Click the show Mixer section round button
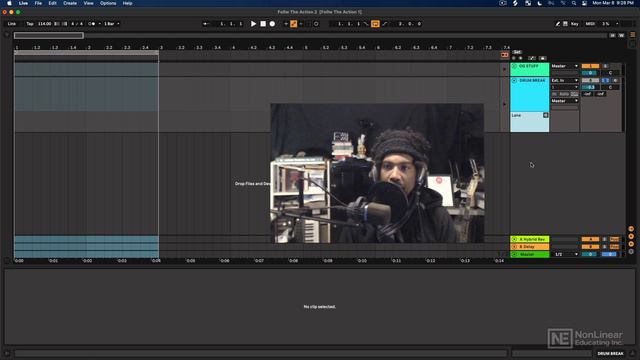This screenshot has height=360, width=640. (631, 244)
